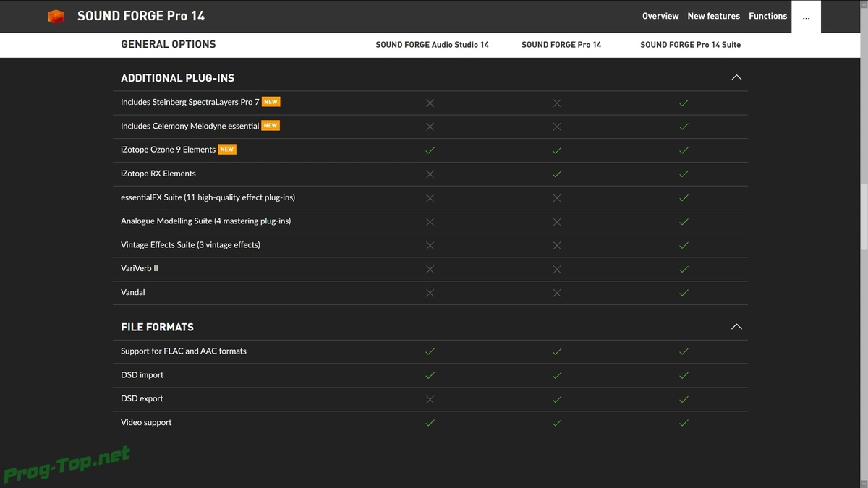Click Analogue Modelling Suite cross under Audio Studio 14
Image resolution: width=868 pixels, height=488 pixels.
[x=430, y=222]
